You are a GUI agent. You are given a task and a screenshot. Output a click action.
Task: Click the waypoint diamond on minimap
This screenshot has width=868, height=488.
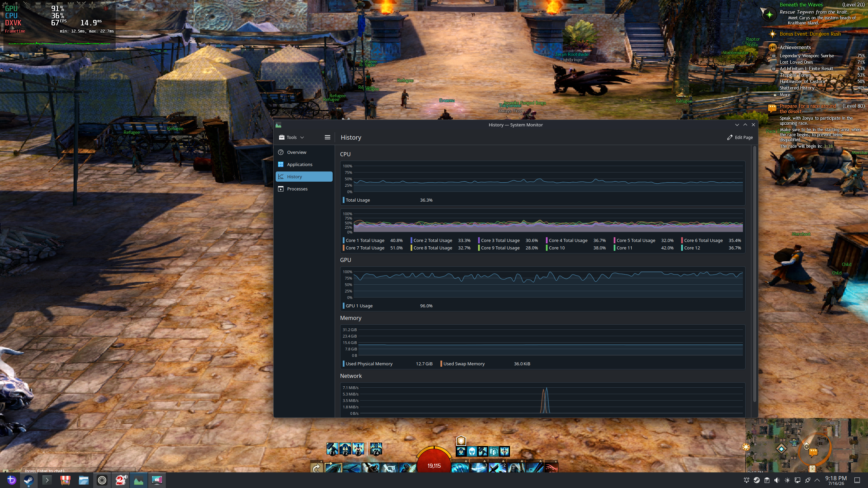click(x=782, y=449)
